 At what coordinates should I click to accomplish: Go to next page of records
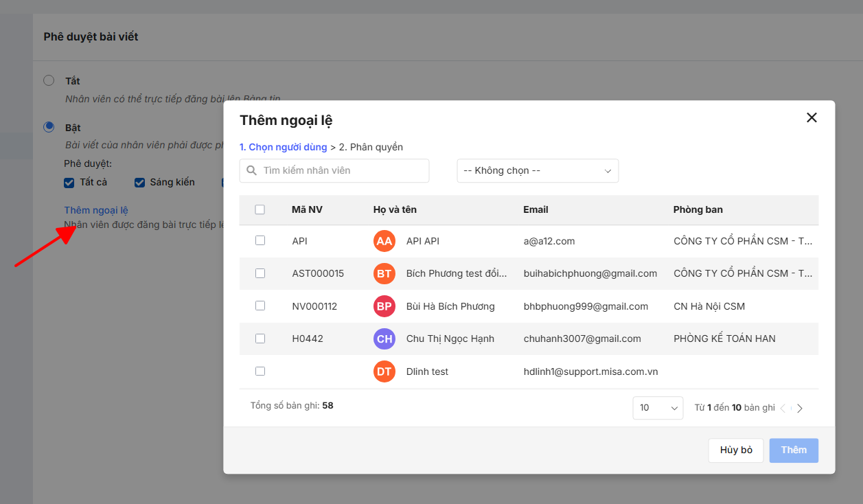click(800, 408)
